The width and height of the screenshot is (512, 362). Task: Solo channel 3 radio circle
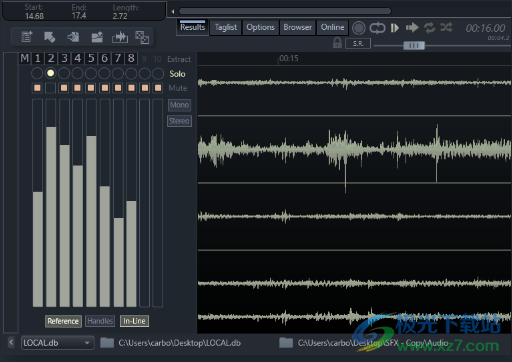pos(64,73)
